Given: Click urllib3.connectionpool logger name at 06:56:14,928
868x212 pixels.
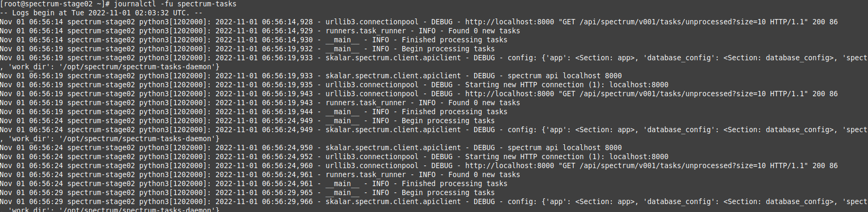Looking at the screenshot, I should [x=372, y=22].
